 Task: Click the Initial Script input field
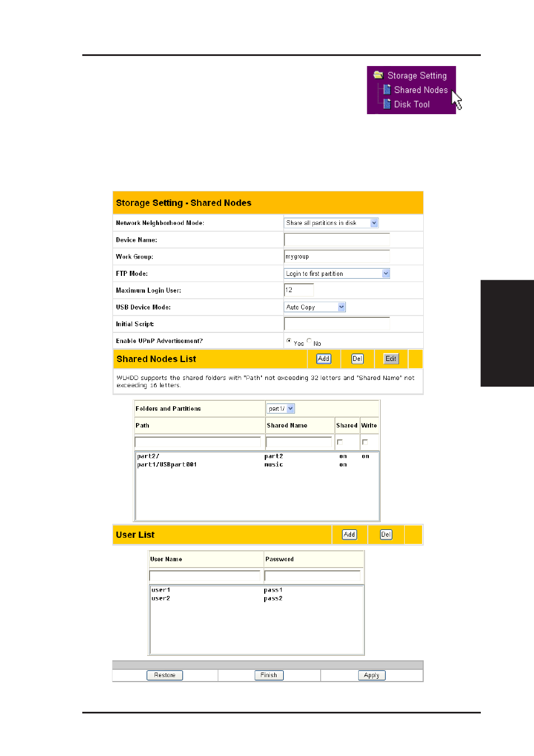tap(337, 323)
